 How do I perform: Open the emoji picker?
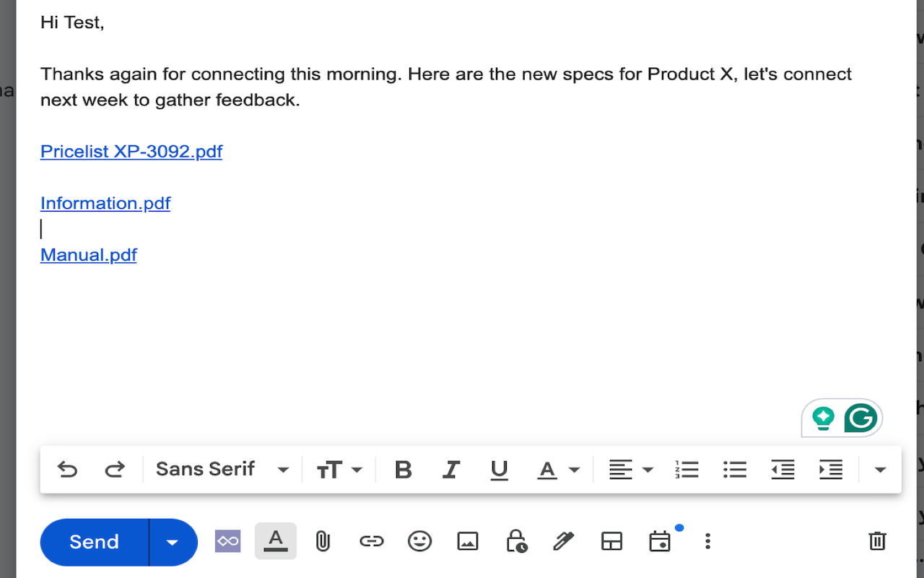pos(419,540)
